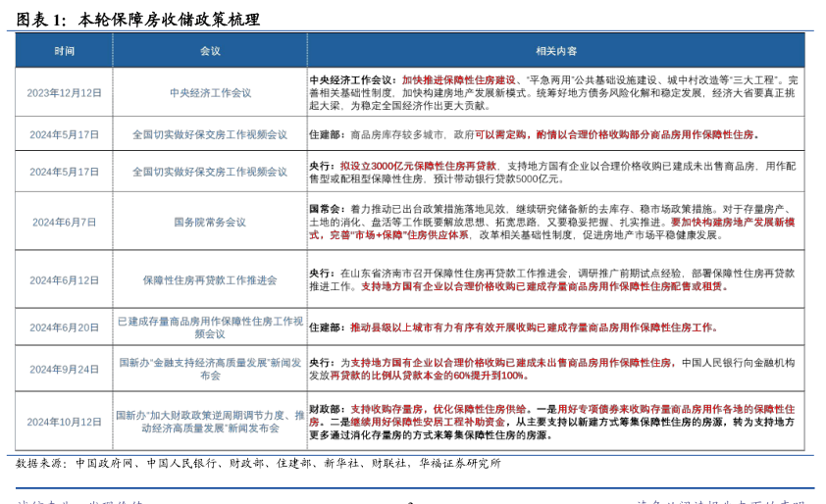The image size is (826, 504).
Task: Select the date cell '2023年12月12日'
Action: (x=65, y=93)
